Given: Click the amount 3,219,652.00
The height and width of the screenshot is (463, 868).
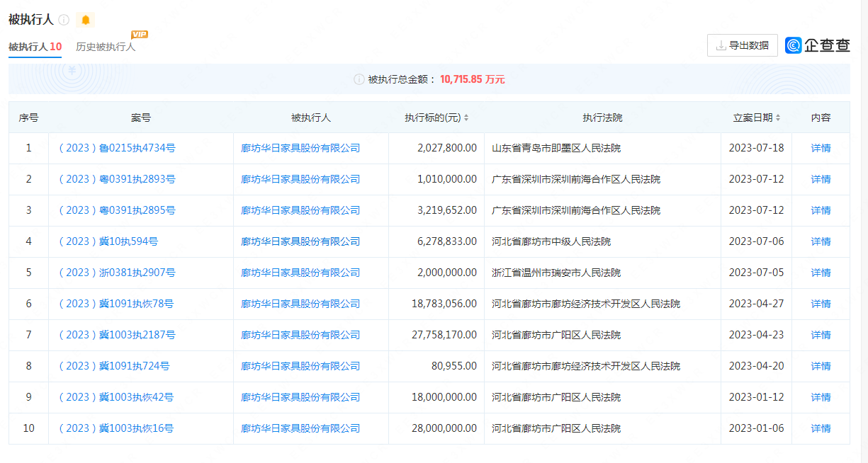Looking at the screenshot, I should pos(447,210).
